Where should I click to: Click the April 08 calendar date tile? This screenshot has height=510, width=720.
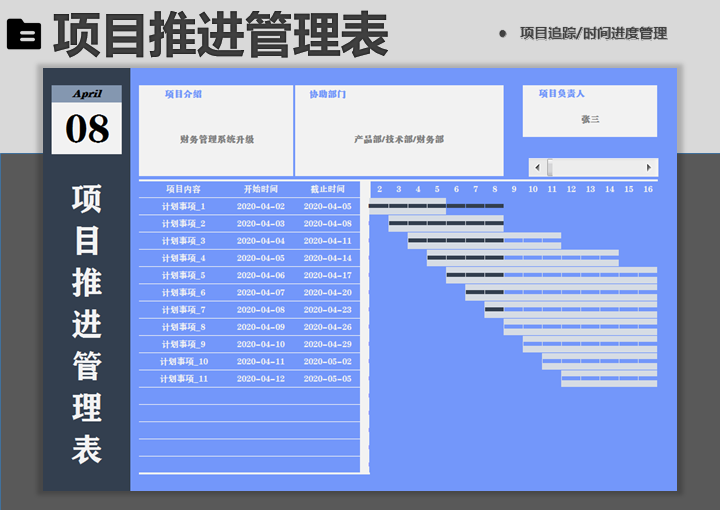pyautogui.click(x=87, y=120)
